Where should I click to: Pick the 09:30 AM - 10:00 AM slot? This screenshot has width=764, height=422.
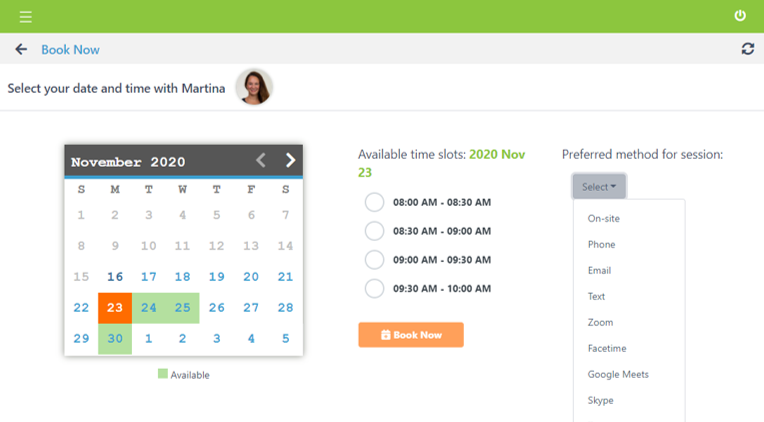coord(374,289)
